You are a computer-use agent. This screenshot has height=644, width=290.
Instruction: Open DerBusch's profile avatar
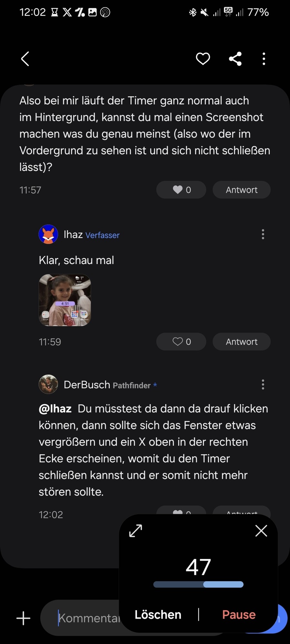(48, 384)
